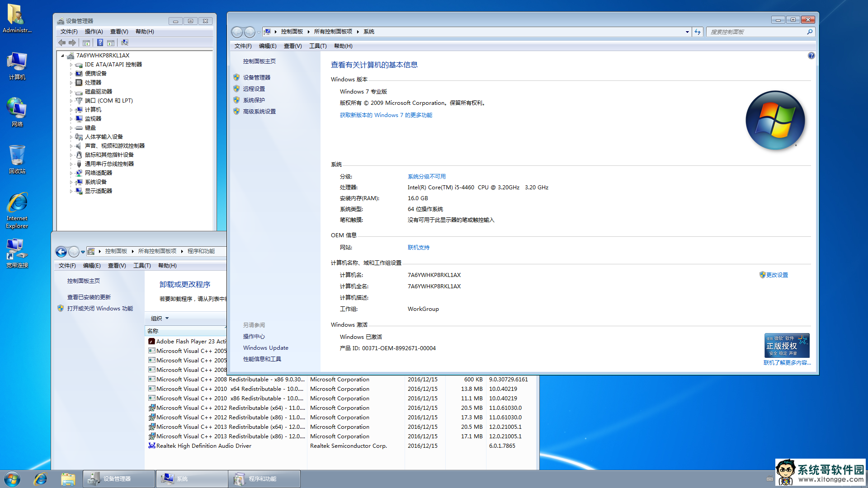Expand the 声音、视频和游戏控制器 node
The width and height of the screenshot is (868, 488).
(x=71, y=146)
